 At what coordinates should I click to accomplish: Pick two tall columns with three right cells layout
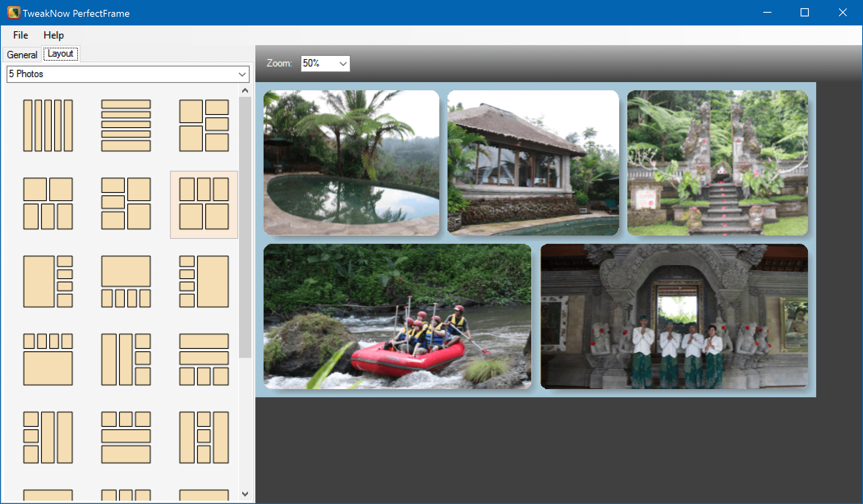pyautogui.click(x=126, y=360)
